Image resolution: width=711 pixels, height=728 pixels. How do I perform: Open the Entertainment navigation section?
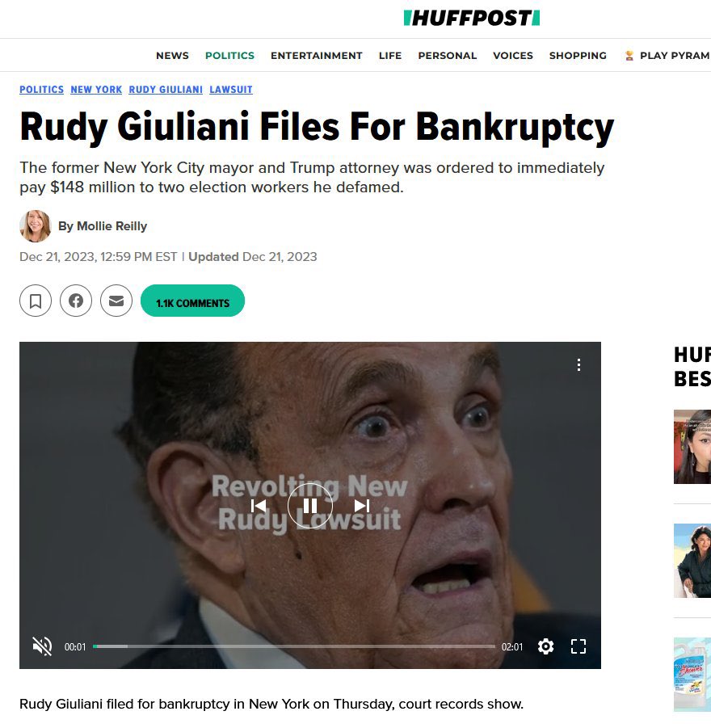coord(317,56)
